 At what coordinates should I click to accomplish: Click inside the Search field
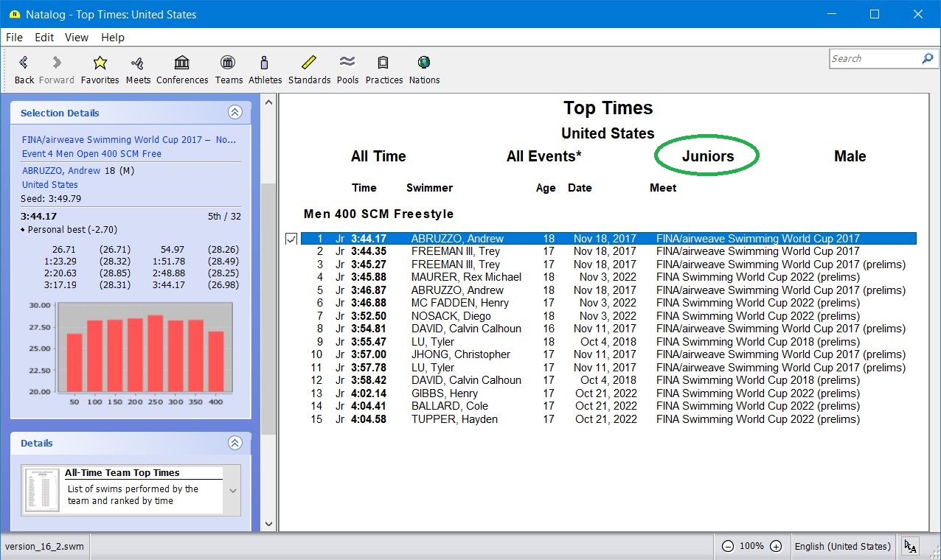click(x=874, y=59)
